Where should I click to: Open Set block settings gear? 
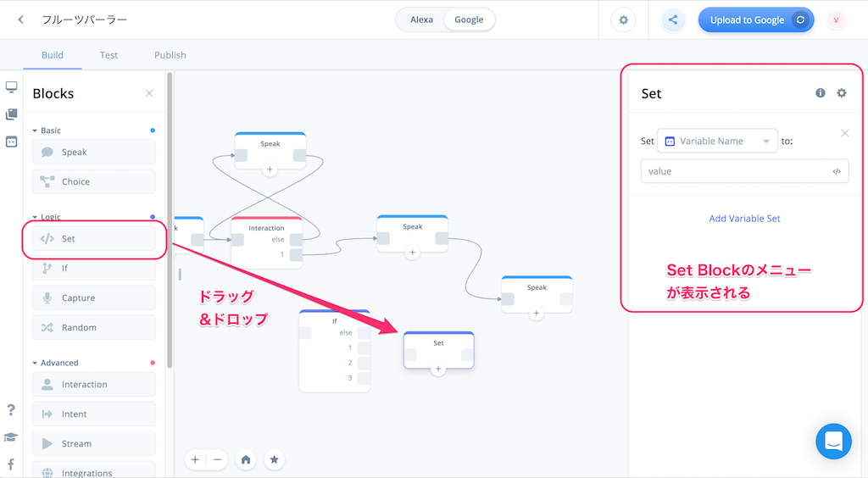click(x=842, y=93)
